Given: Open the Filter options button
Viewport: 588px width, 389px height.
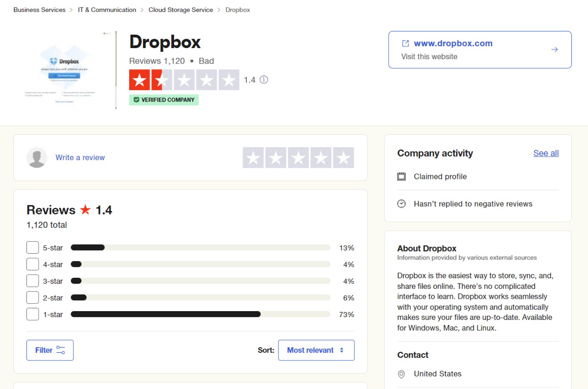Looking at the screenshot, I should (50, 350).
